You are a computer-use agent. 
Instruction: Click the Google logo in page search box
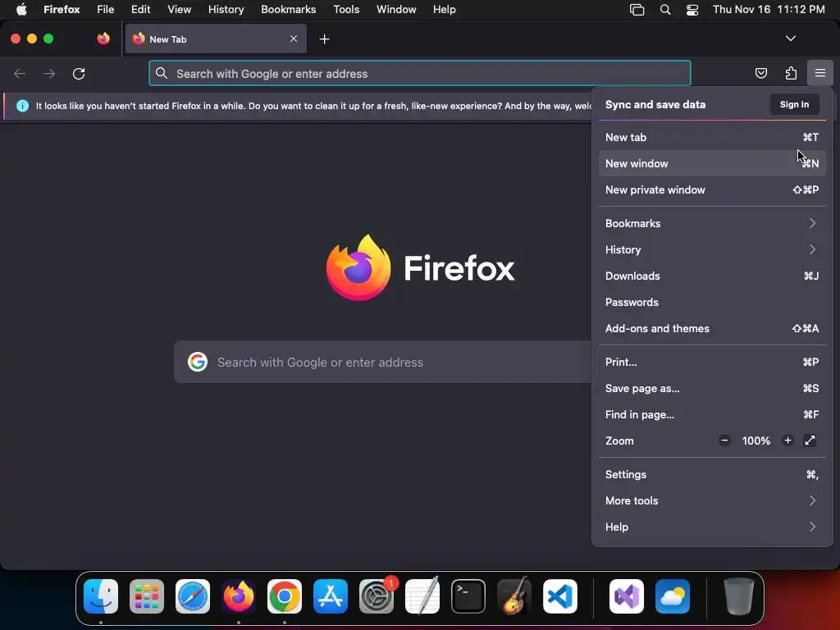pos(198,362)
